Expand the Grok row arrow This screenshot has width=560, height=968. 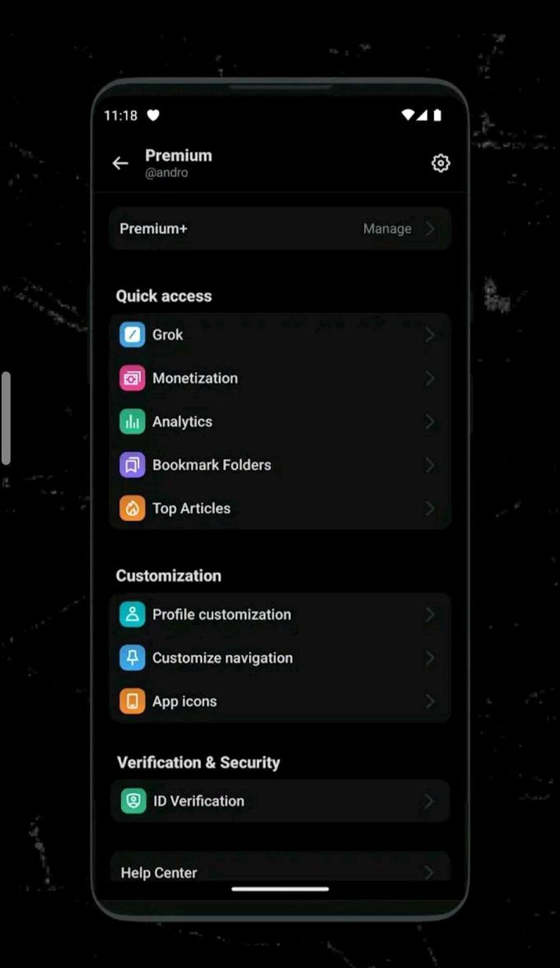pos(430,334)
